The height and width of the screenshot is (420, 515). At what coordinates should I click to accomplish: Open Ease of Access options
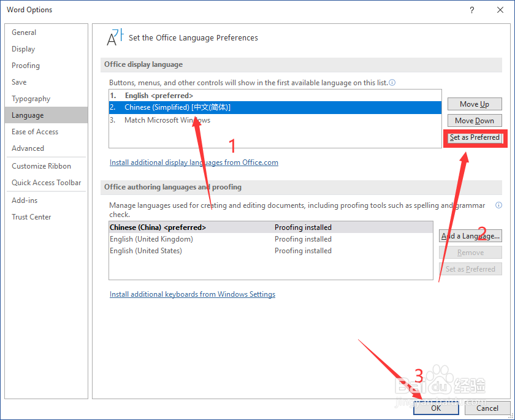click(47, 132)
